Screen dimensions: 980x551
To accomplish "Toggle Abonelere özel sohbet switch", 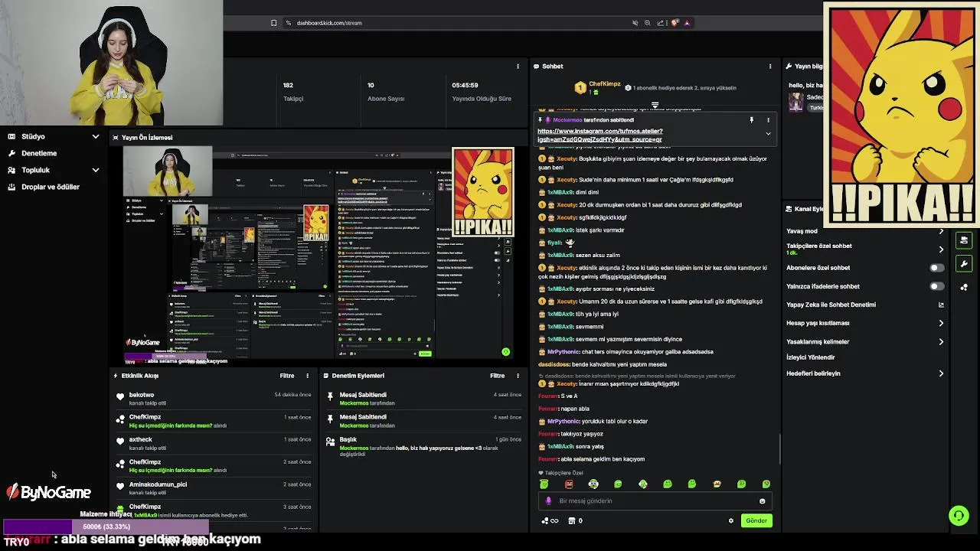I will (936, 268).
